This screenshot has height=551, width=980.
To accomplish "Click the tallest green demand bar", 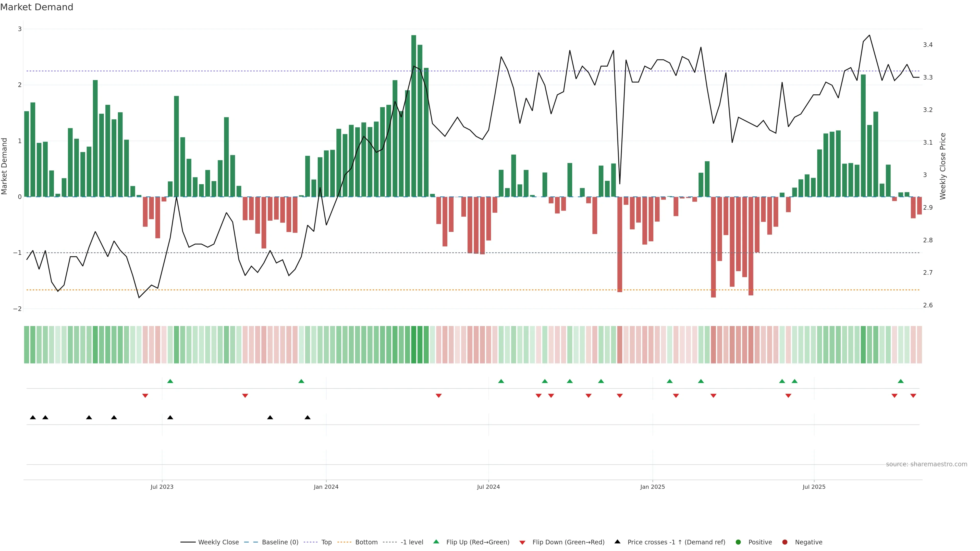I will coord(413,114).
